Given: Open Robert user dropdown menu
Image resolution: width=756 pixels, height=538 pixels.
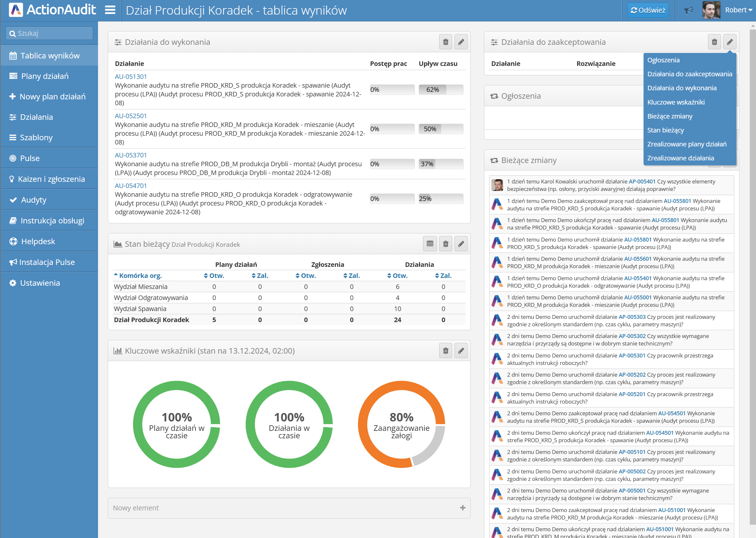Looking at the screenshot, I should pyautogui.click(x=738, y=10).
